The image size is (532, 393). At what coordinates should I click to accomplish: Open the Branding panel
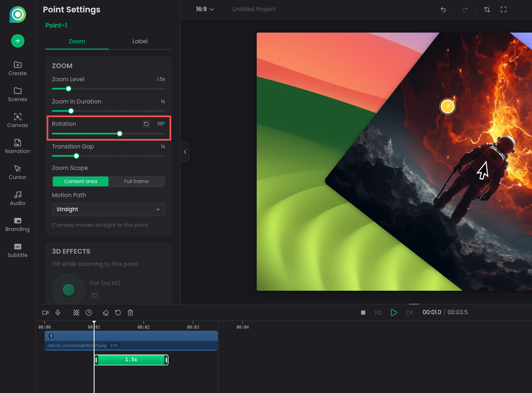click(18, 224)
